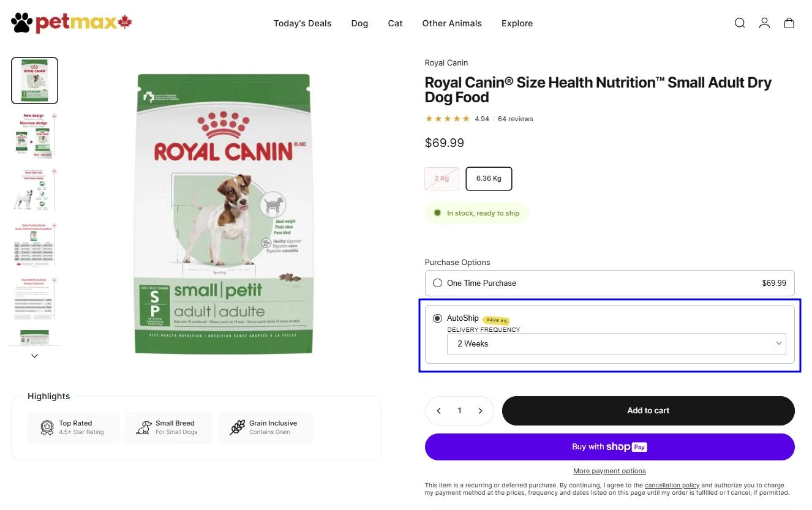Select the AutoShip purchase option
Viewport: 812px width, 510px height.
click(x=437, y=318)
